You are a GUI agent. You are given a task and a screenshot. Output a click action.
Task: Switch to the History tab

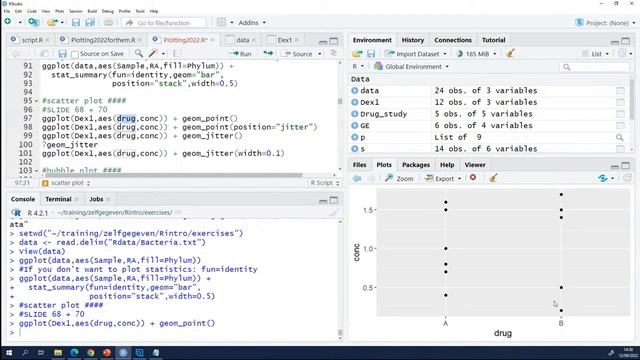pos(413,40)
